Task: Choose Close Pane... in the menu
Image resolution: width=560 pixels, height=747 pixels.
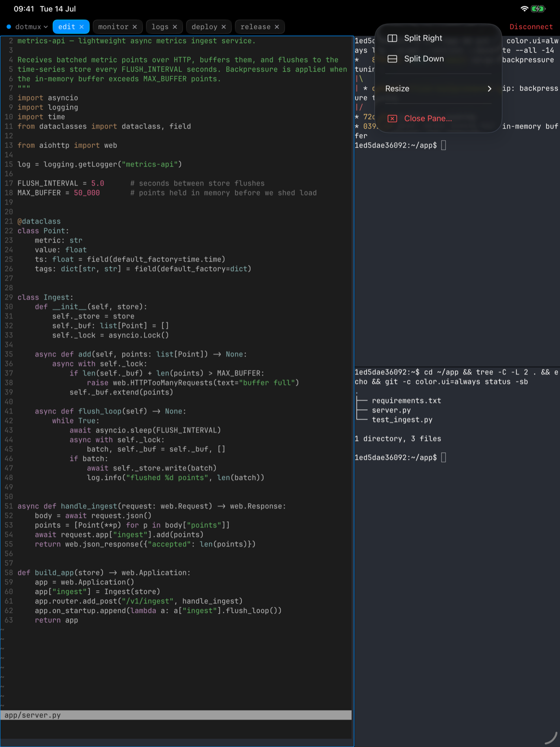Action: point(438,119)
